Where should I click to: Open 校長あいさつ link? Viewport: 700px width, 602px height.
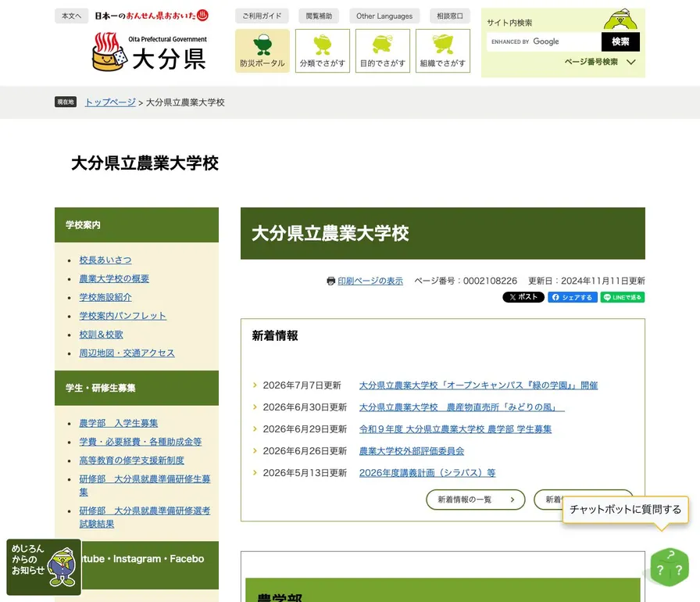tap(105, 260)
